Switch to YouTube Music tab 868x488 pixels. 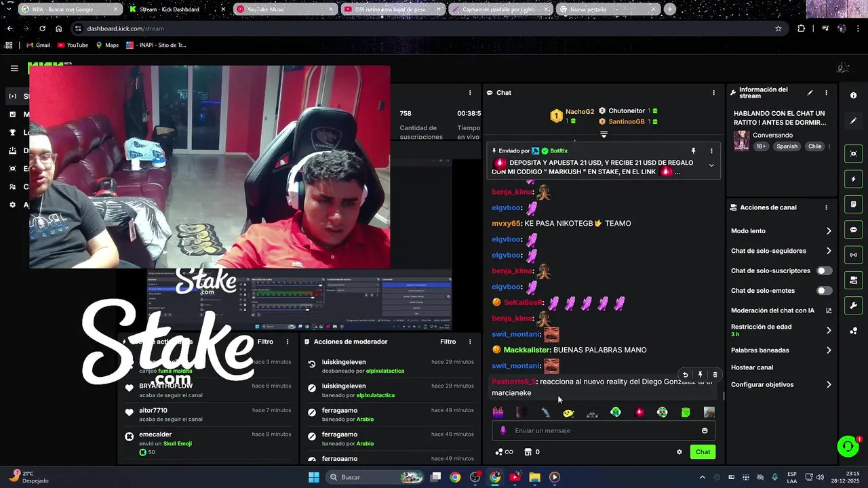coord(285,9)
